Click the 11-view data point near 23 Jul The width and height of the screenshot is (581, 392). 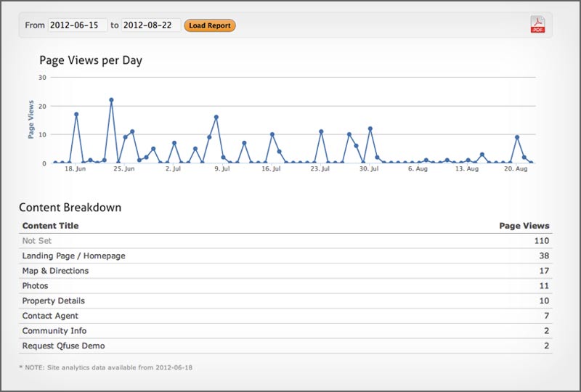321,131
